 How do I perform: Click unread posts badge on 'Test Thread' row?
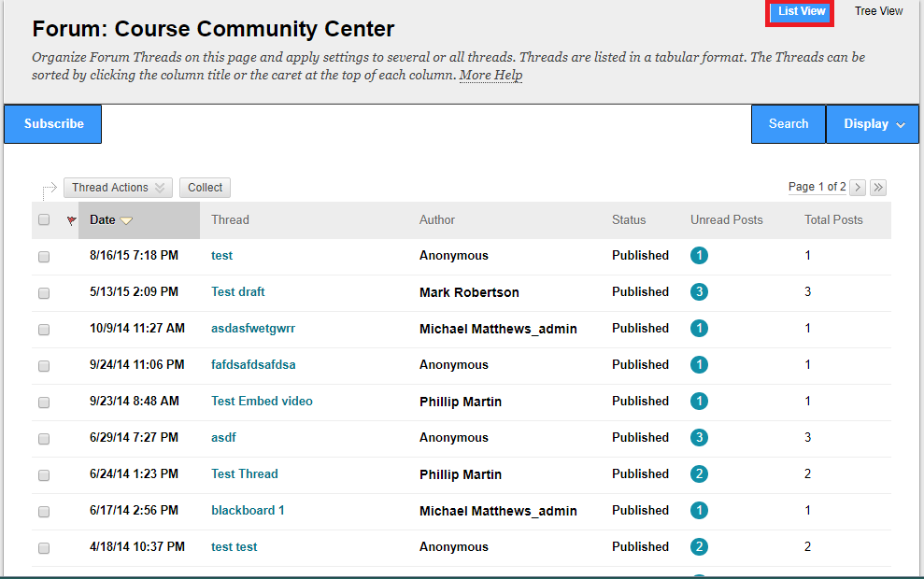pos(699,474)
